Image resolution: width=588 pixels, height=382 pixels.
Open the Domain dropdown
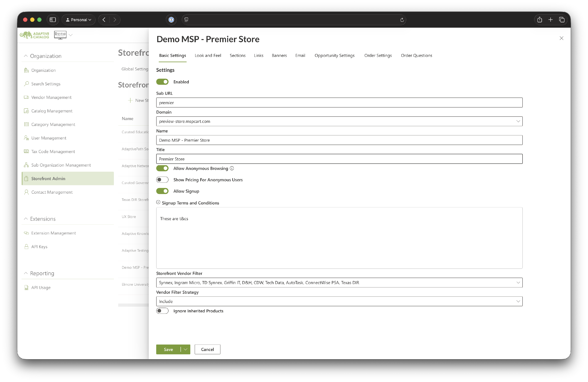[x=339, y=121]
